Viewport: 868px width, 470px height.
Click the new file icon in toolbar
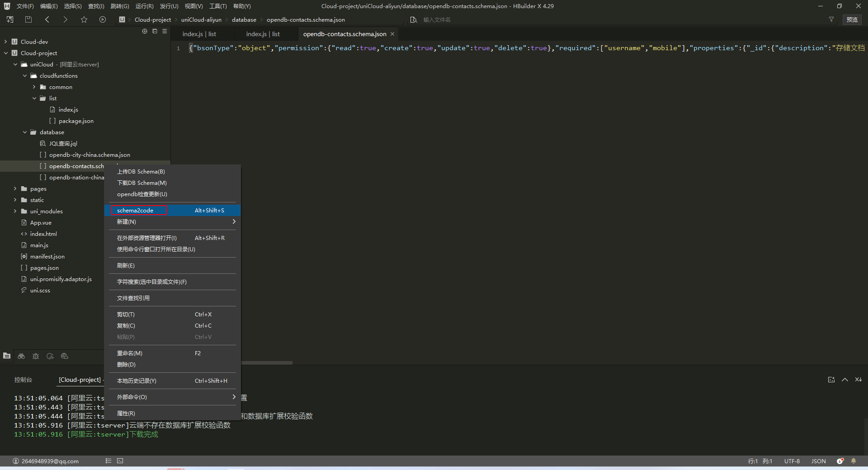tap(10, 19)
